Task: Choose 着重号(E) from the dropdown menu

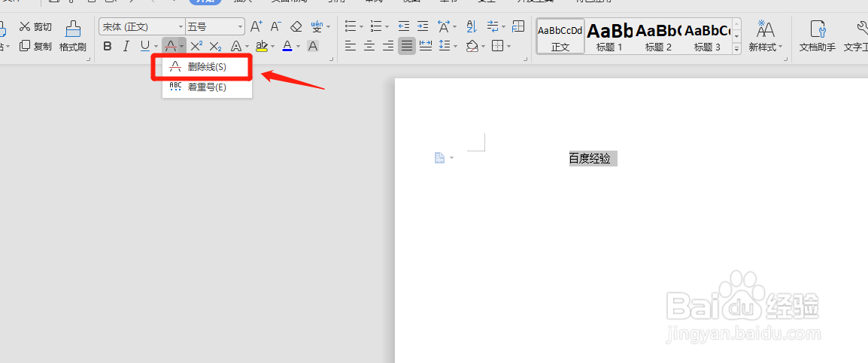Action: pos(207,87)
